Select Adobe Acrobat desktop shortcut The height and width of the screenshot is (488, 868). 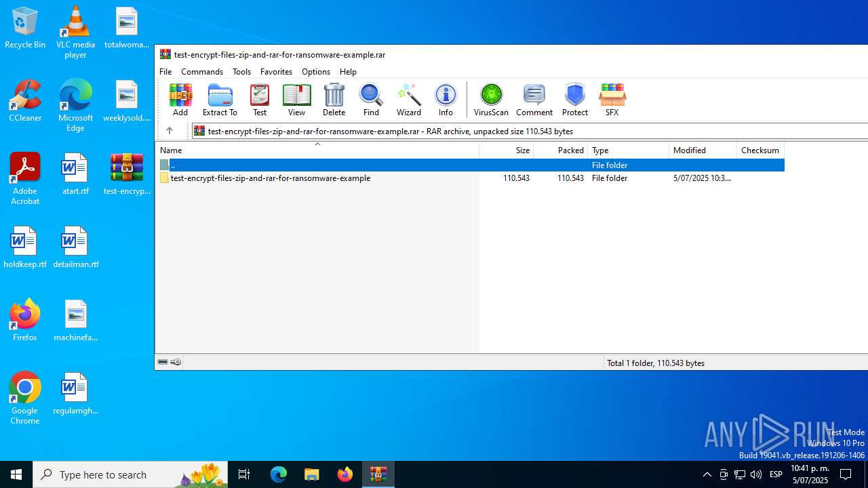point(25,178)
